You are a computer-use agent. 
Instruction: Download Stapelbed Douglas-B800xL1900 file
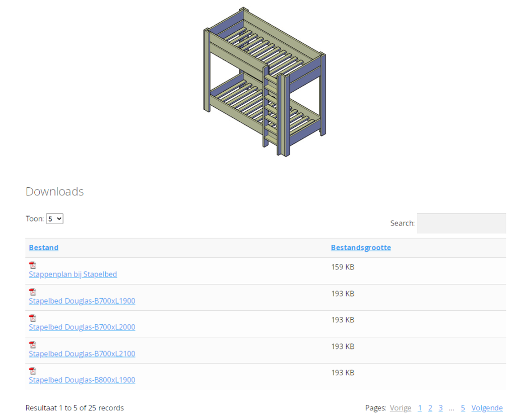[82, 380]
